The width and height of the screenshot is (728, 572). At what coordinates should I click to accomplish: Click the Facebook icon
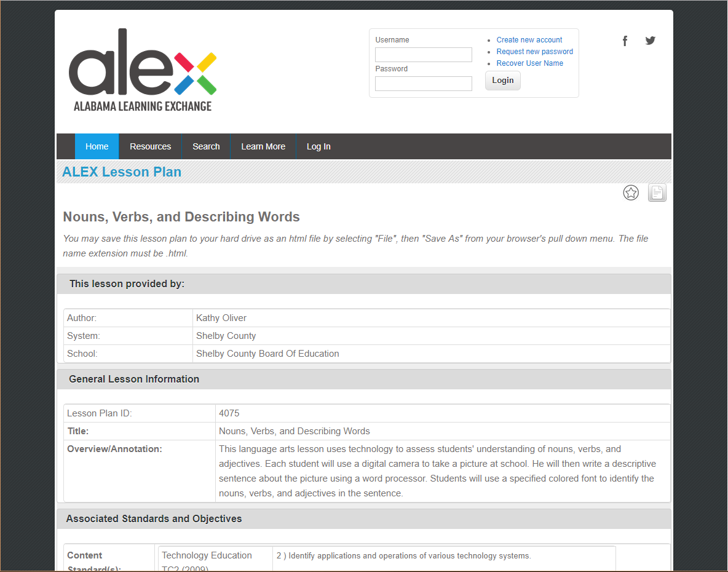(x=625, y=40)
